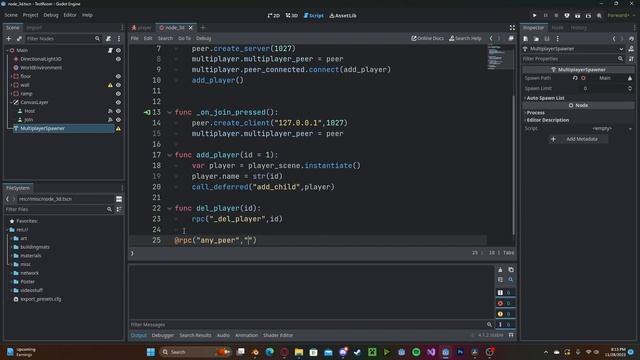The width and height of the screenshot is (640, 360).
Task: Collapse the CanvasLayer node
Action: coord(11,102)
